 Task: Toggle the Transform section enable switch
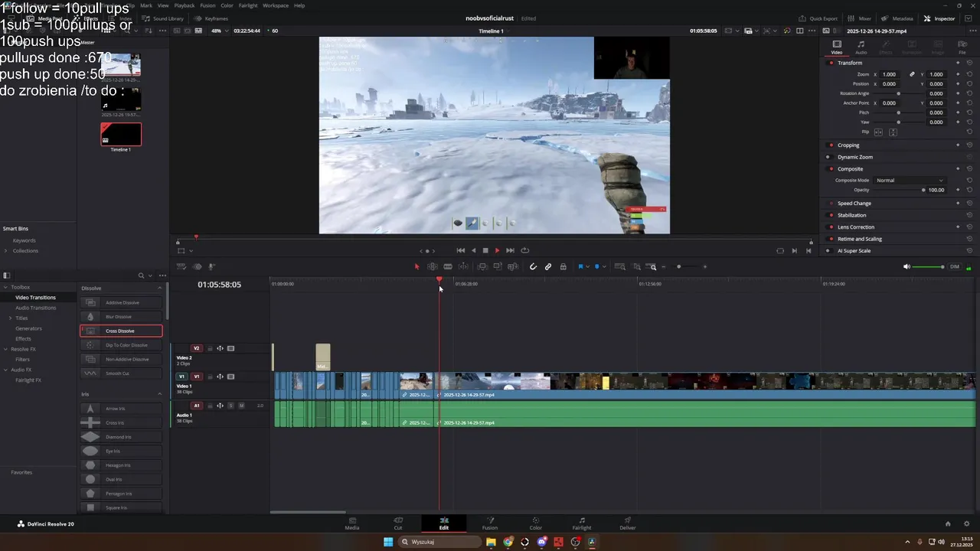click(831, 63)
